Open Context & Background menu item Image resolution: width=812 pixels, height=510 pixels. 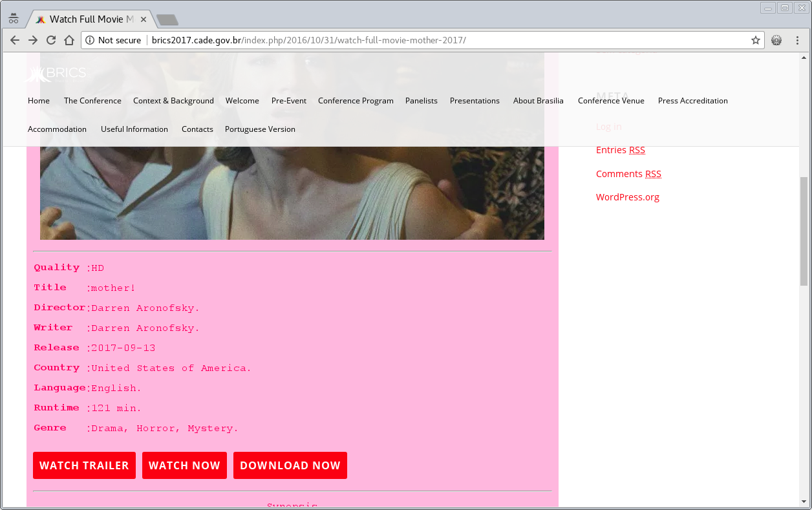(x=173, y=101)
